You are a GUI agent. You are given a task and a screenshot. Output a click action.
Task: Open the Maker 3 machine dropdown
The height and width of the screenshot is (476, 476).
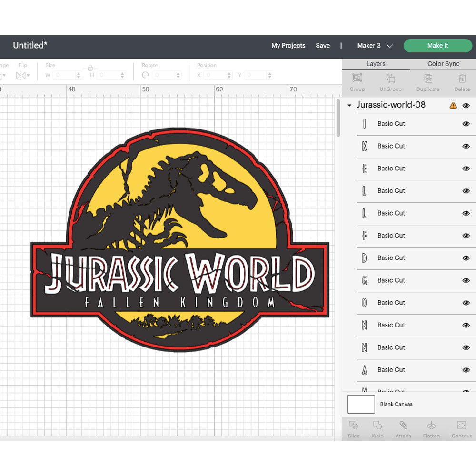pos(375,46)
